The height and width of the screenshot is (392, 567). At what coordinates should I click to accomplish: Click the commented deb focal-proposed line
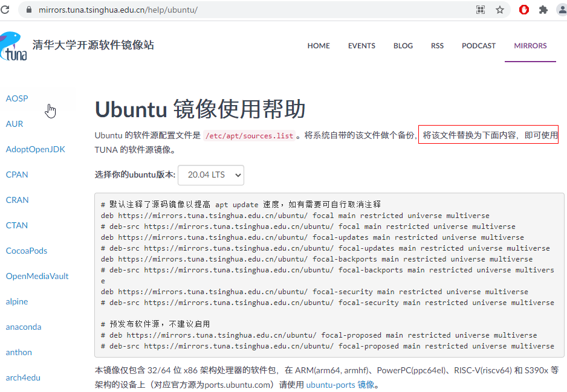(x=319, y=335)
